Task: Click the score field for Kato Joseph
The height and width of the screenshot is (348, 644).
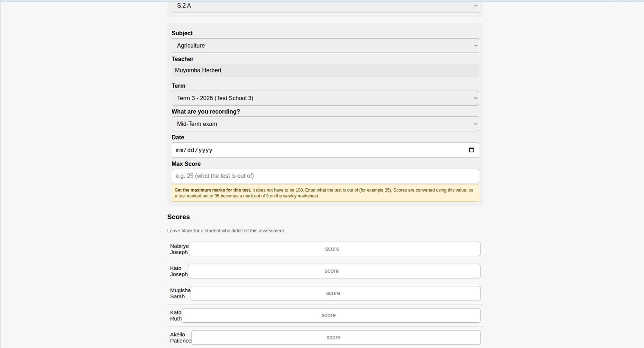Action: pos(334,271)
